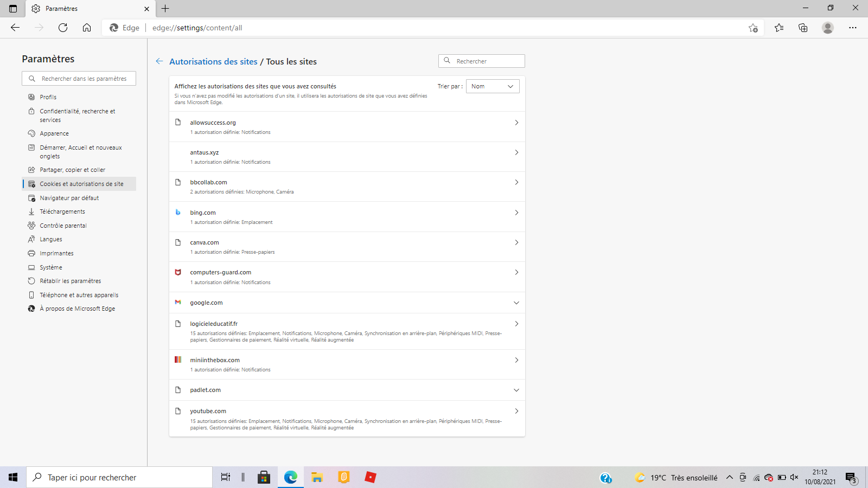Open Confidentialité, recherche et services
Image resolution: width=868 pixels, height=488 pixels.
[79, 115]
